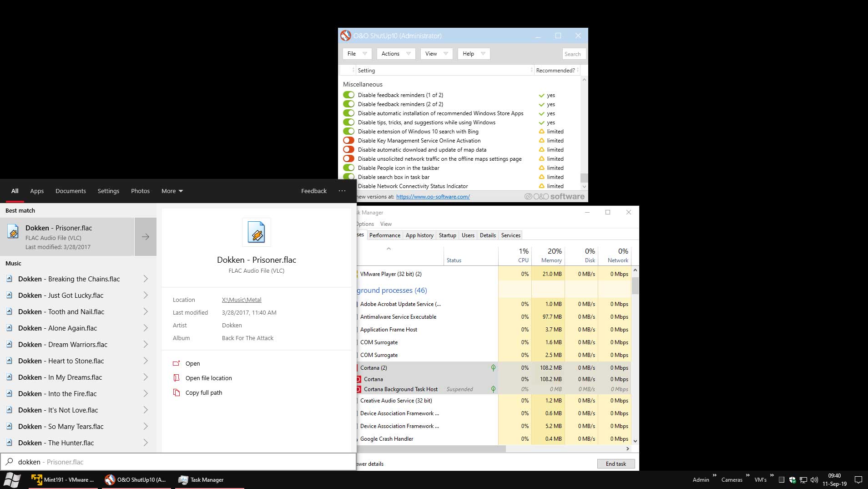Open the oo-software.com link

pyautogui.click(x=433, y=197)
